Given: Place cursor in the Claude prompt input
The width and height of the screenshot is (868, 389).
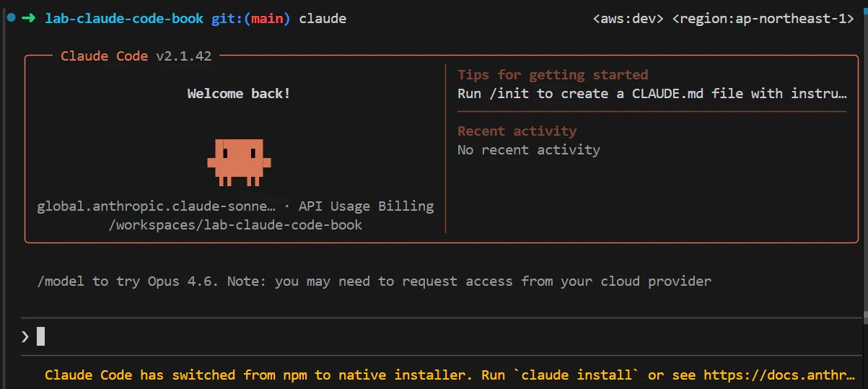Looking at the screenshot, I should 440,336.
